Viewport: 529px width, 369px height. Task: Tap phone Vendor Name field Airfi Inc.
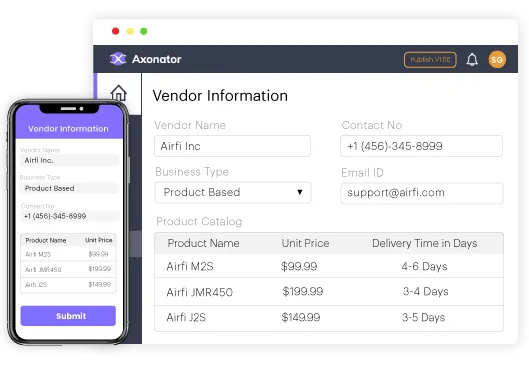[x=70, y=160]
